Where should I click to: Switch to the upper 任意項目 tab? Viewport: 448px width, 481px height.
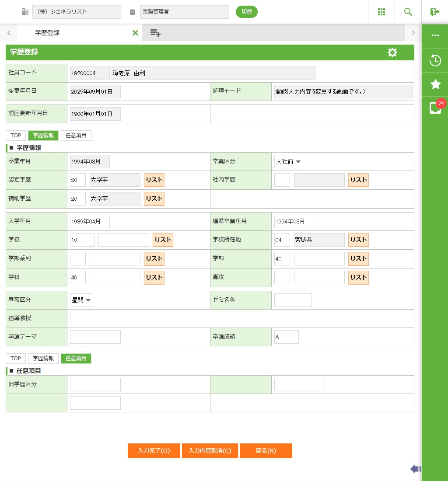76,136
